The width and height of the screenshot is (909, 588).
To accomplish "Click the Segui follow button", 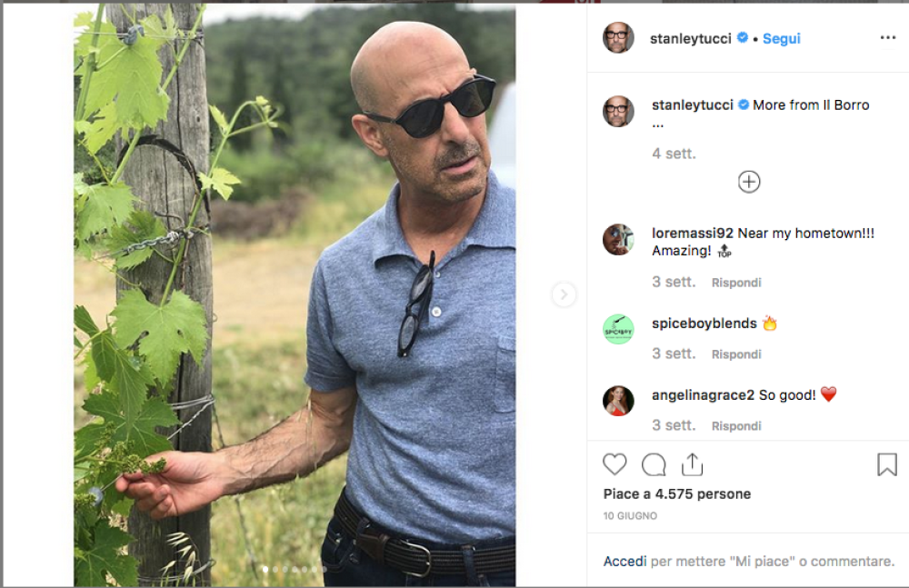I will [x=781, y=38].
